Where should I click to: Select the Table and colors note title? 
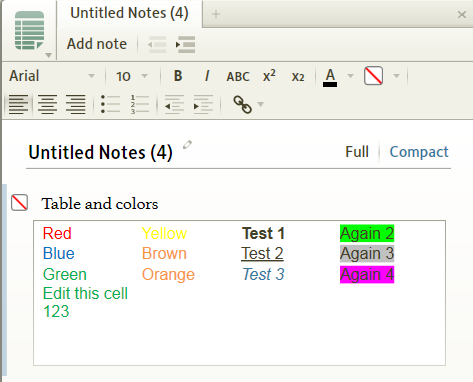point(100,204)
